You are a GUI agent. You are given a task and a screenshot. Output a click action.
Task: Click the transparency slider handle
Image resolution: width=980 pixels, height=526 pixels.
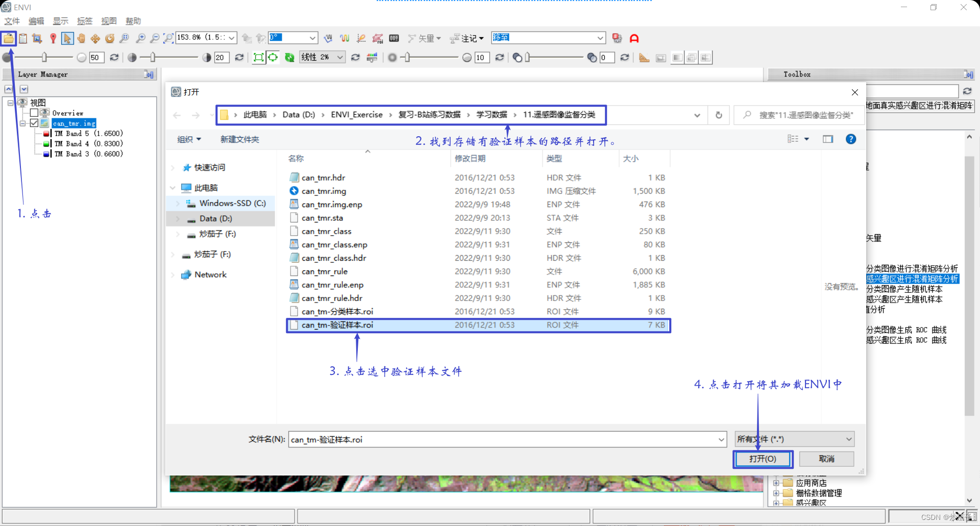pos(528,58)
